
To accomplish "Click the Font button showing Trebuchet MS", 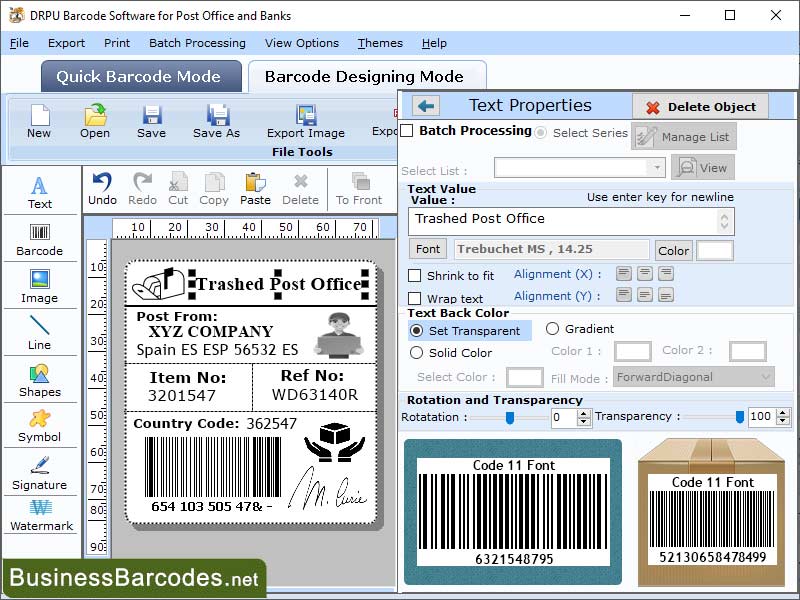I will tap(427, 248).
